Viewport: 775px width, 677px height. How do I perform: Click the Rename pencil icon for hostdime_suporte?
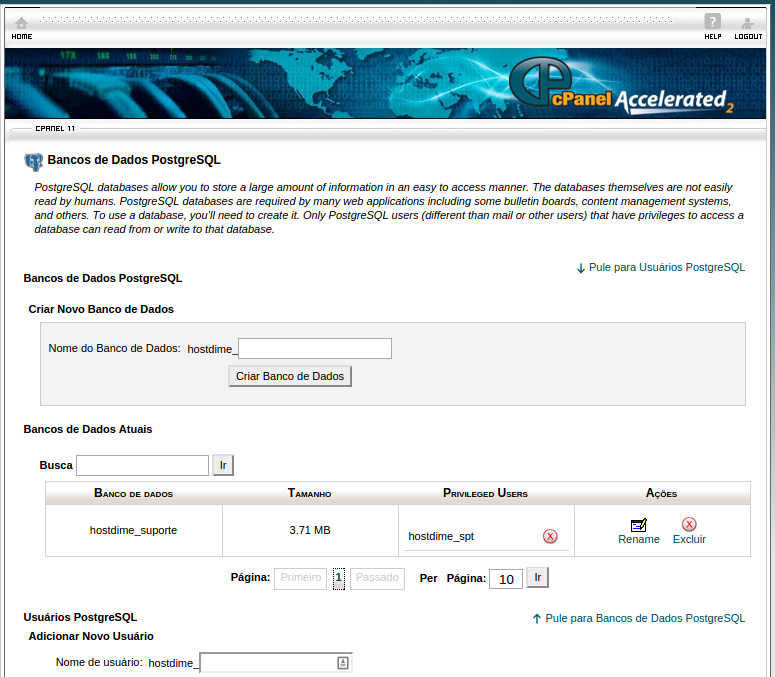[639, 525]
